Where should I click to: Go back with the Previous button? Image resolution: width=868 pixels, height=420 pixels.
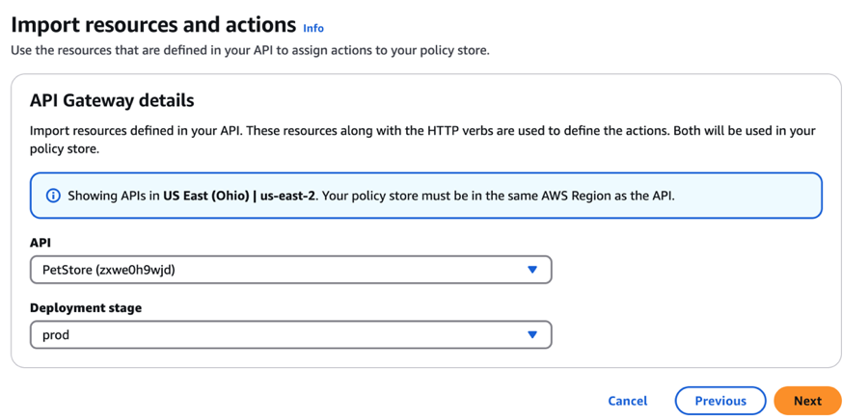720,401
